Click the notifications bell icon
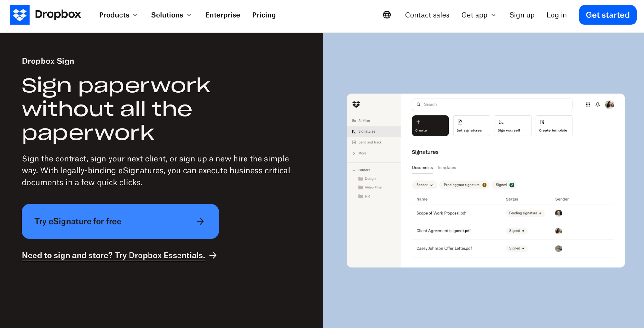 598,104
